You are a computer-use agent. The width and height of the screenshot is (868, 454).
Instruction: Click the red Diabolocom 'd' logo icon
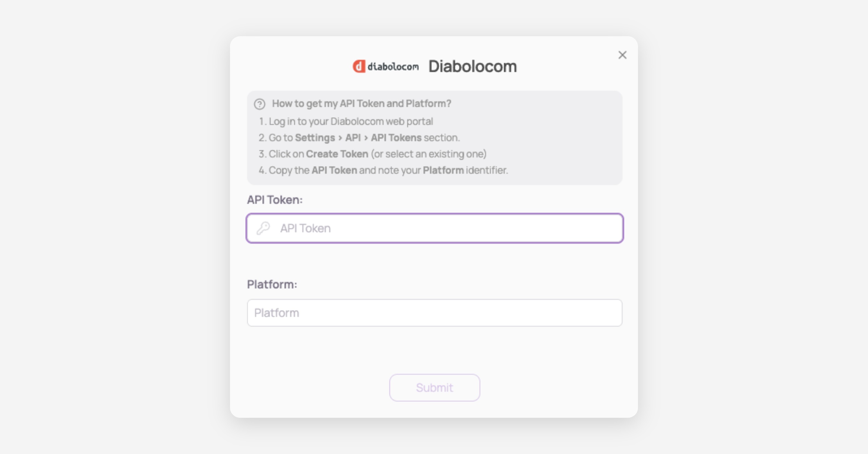359,67
